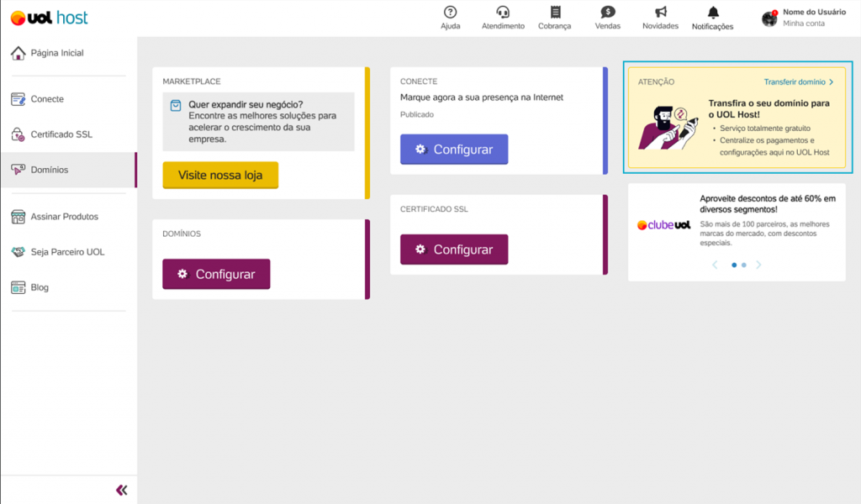The image size is (861, 504).
Task: Open Cobrança billing icon
Action: 555,13
